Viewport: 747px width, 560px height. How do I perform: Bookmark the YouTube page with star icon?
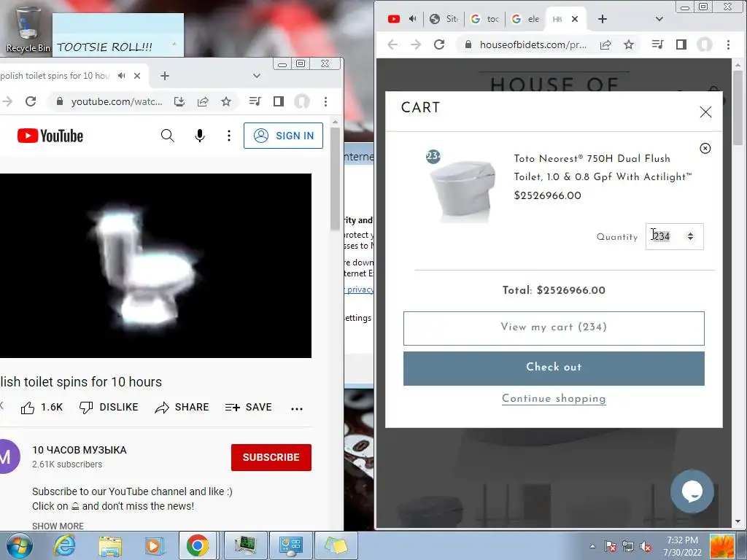coord(226,101)
